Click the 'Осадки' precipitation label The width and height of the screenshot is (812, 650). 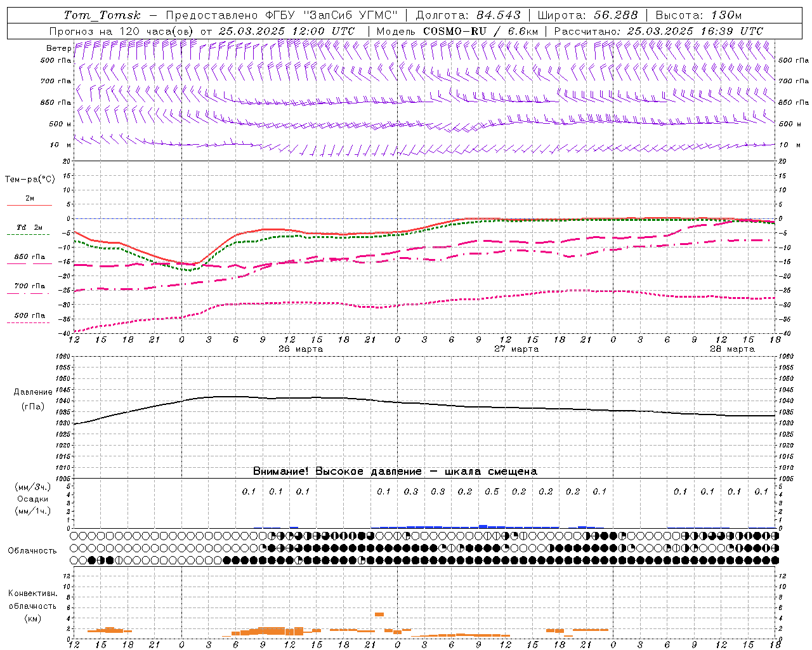(x=33, y=499)
